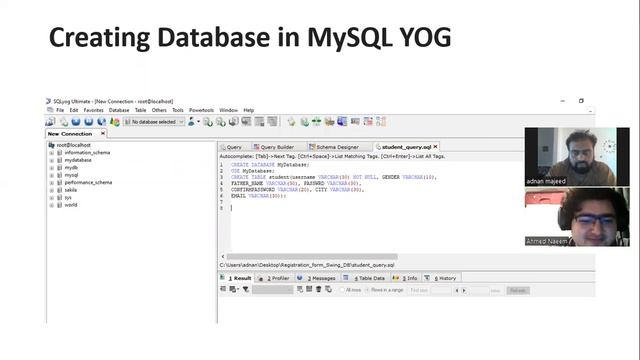Expand the mysql database node

point(51,175)
